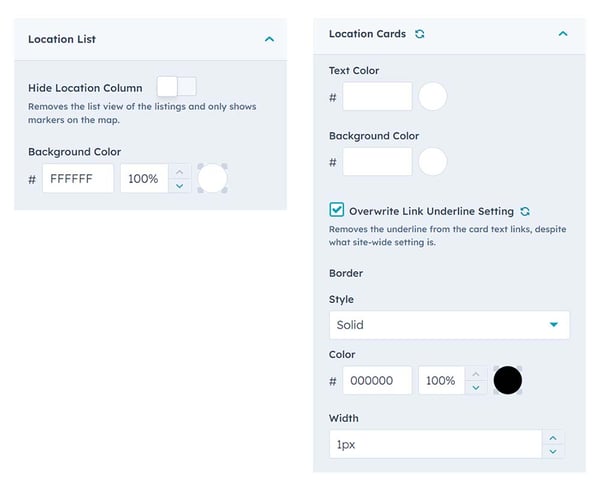Click the refresh icon beside Location Cards
The height and width of the screenshot is (490, 600).
tap(420, 34)
